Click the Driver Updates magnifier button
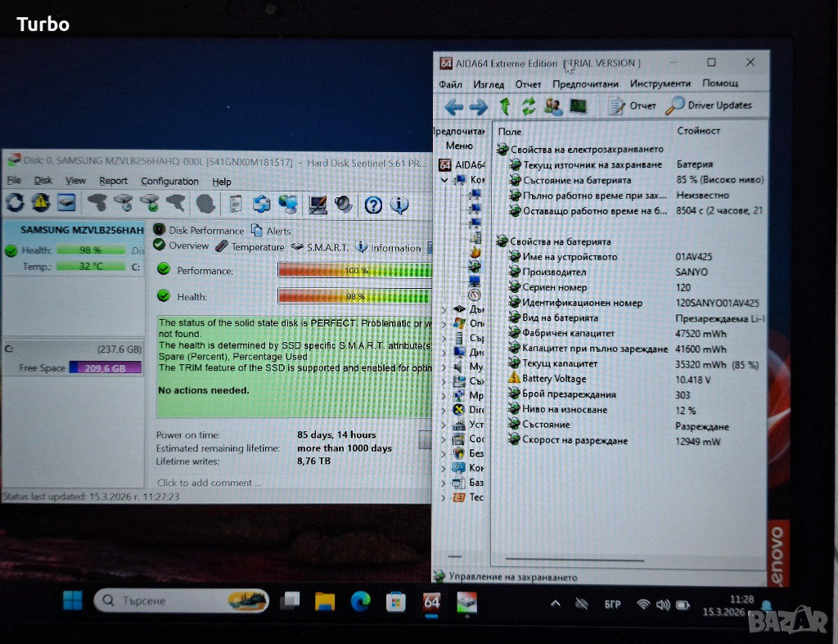838x644 pixels. 709,106
